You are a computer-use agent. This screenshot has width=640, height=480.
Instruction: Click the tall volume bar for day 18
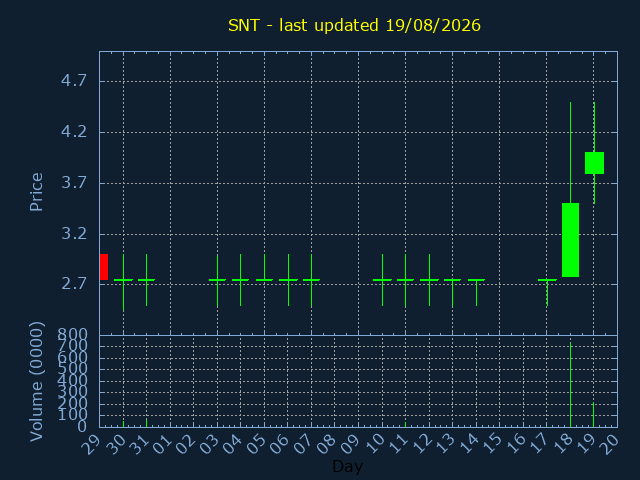click(x=570, y=384)
